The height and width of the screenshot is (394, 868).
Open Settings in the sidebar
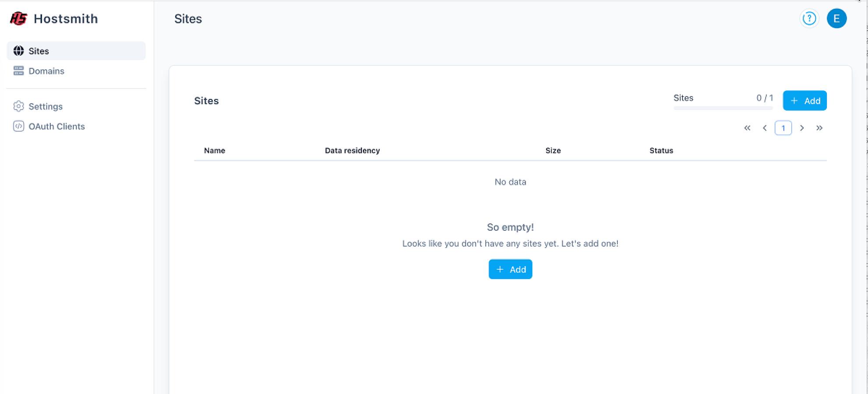coord(76,106)
